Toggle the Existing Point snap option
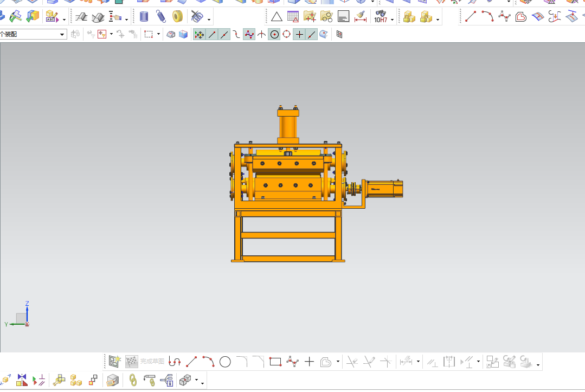The image size is (585, 392). pyautogui.click(x=299, y=35)
